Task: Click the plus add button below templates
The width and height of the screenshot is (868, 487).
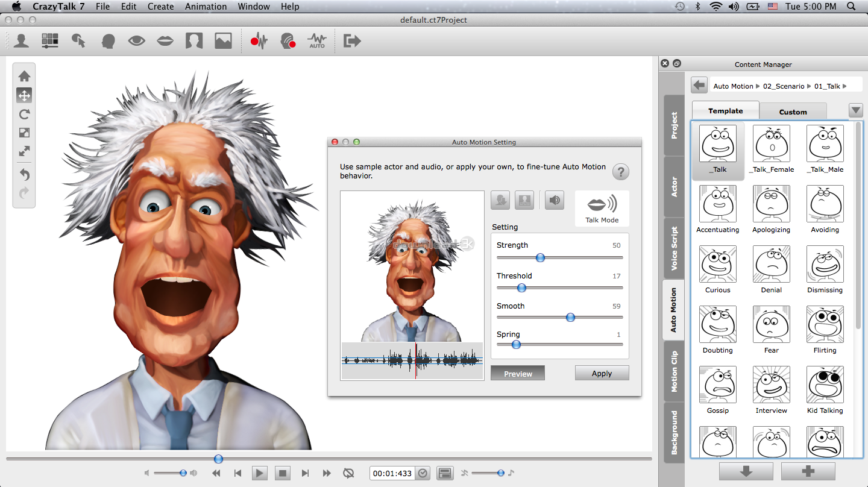Action: pyautogui.click(x=808, y=471)
